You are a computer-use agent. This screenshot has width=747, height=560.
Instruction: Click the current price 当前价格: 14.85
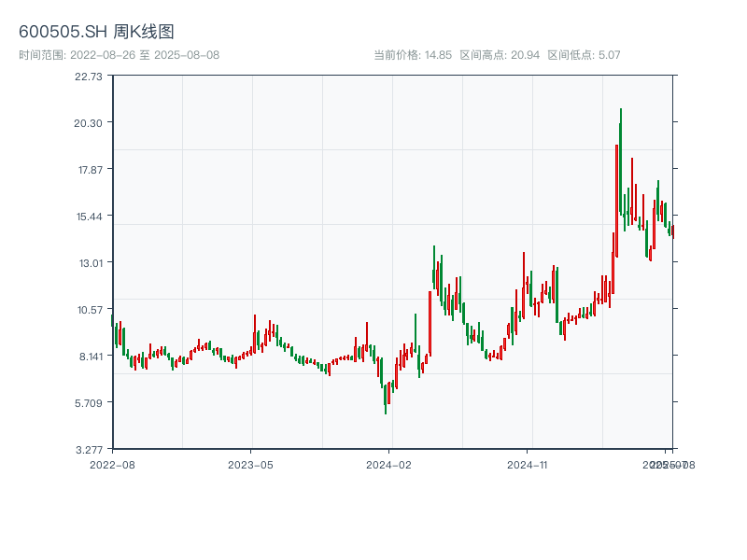413,55
